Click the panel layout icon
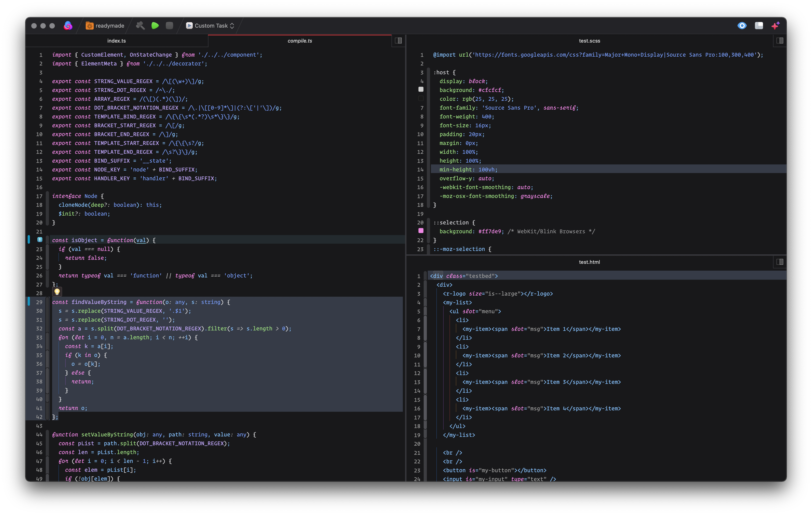The height and width of the screenshot is (515, 812). tap(759, 26)
